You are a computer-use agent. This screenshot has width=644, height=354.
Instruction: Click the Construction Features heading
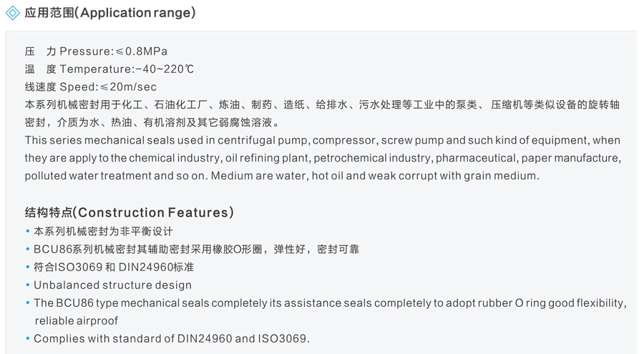tap(129, 212)
